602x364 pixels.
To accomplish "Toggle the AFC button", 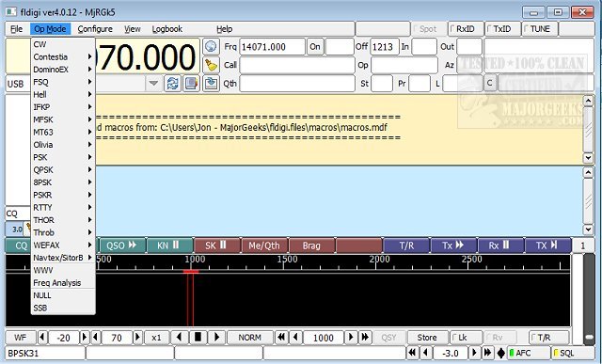I will point(529,353).
